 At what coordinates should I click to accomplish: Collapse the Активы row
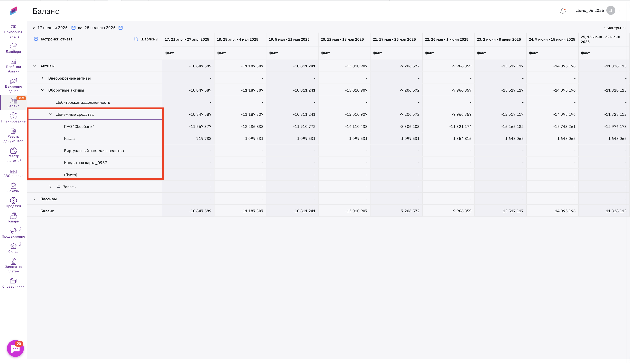[x=35, y=66]
